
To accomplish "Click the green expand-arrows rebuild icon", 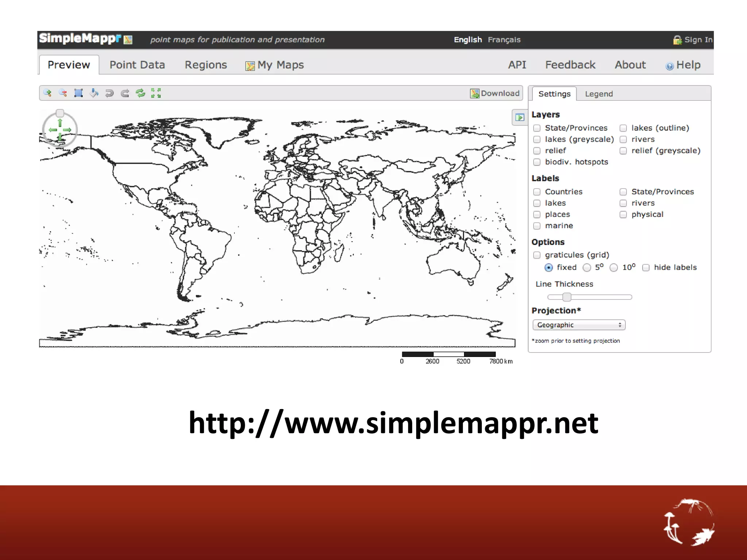I will coord(156,93).
